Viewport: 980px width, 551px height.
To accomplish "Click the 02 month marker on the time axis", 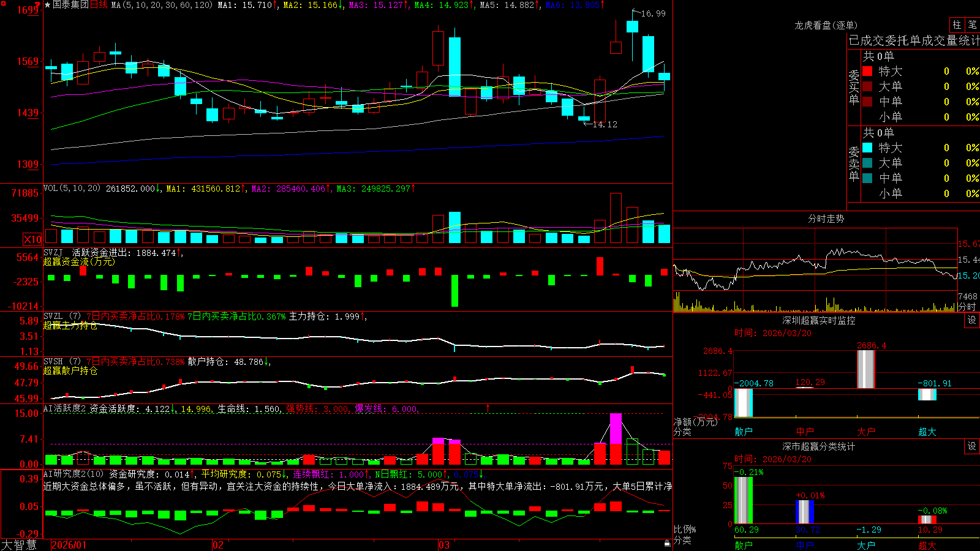I will 217,545.
